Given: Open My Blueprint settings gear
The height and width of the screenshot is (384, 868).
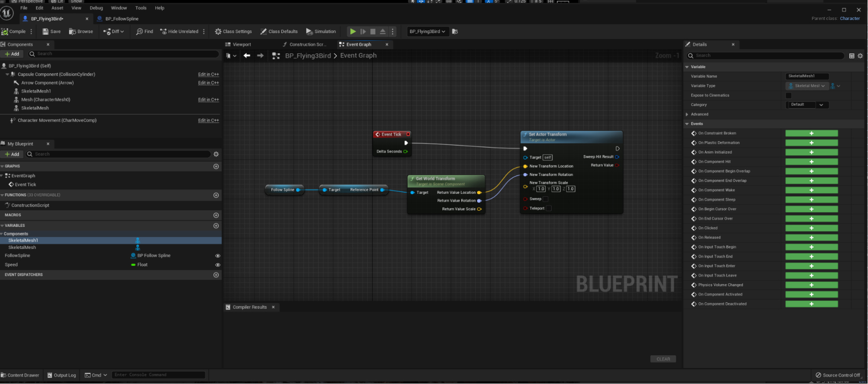Looking at the screenshot, I should [216, 154].
